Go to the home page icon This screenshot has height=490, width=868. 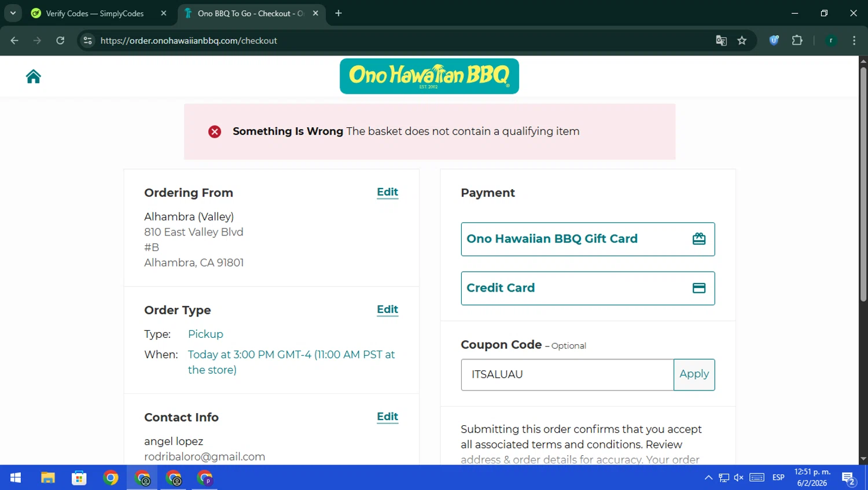pyautogui.click(x=34, y=76)
